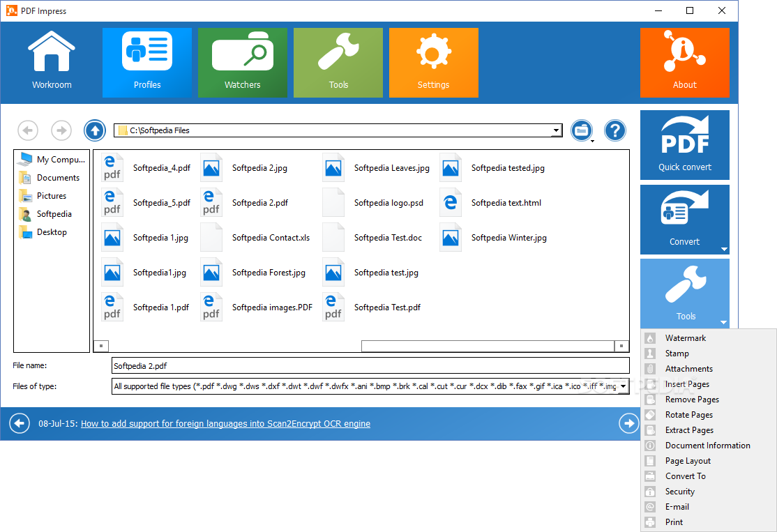
Task: Click the Convert side button
Action: (684, 220)
